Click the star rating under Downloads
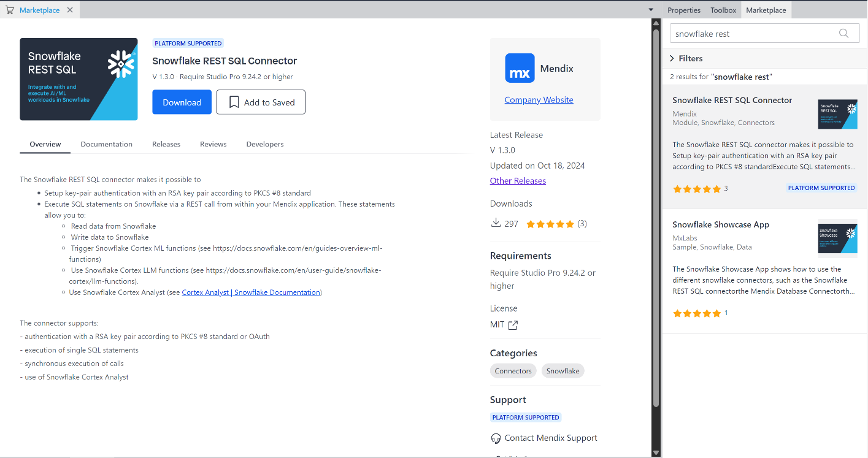 (550, 224)
